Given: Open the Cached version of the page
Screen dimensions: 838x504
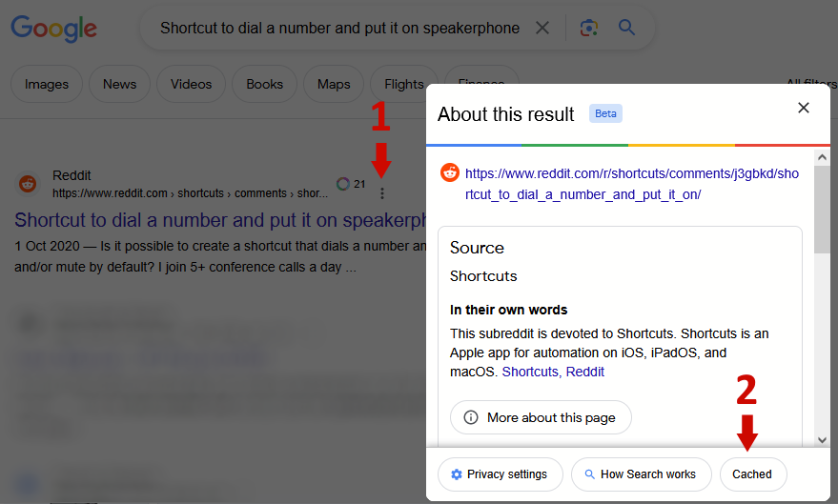Looking at the screenshot, I should pos(752,474).
